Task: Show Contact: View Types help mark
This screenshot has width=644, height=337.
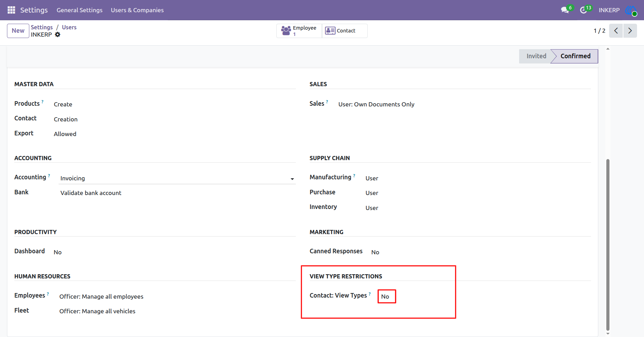Action: 370,294
